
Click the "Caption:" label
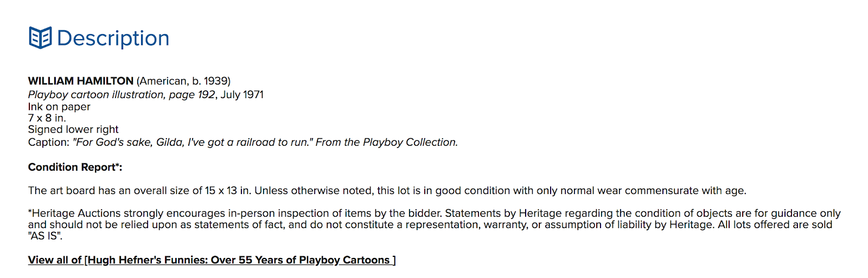pyautogui.click(x=49, y=143)
